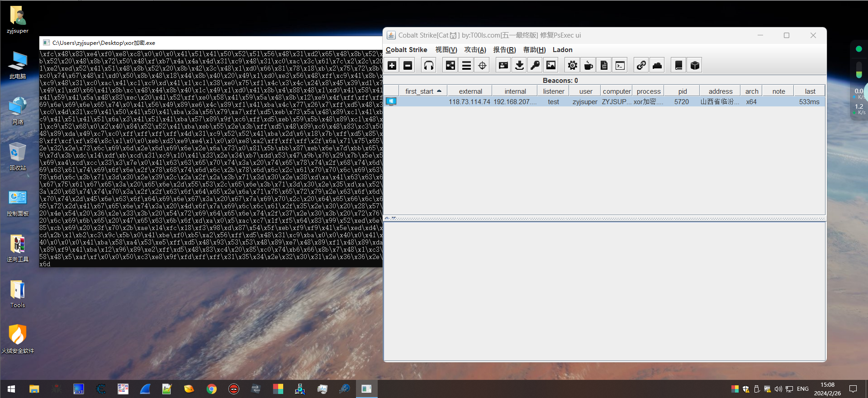
Task: Open the credentials ID-card icon
Action: click(x=503, y=66)
